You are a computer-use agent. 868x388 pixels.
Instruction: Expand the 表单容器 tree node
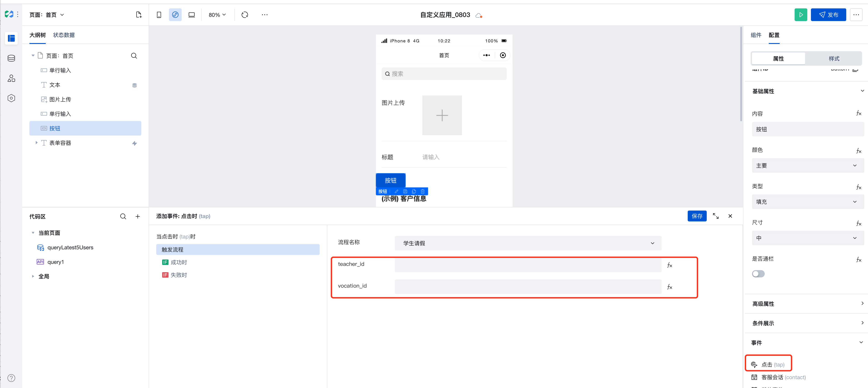pyautogui.click(x=36, y=143)
